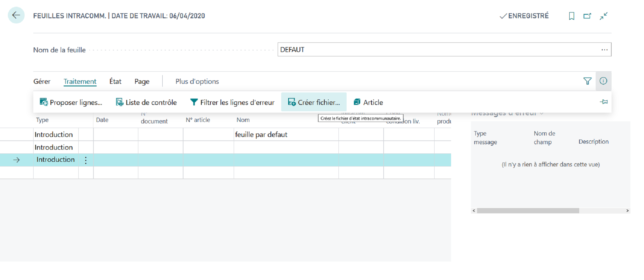This screenshot has height=280, width=644.
Task: Show more options on the selected Introduction row
Action: click(86, 160)
